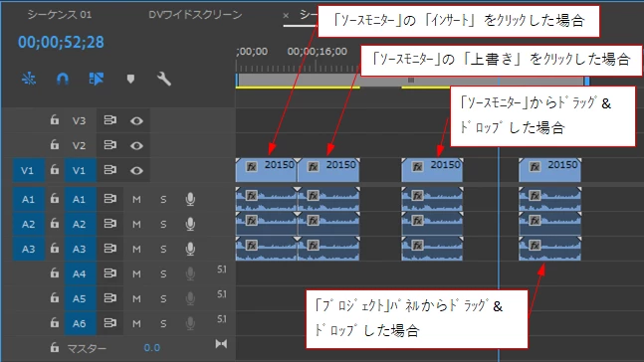Toggle the magnet Snap tool
Viewport: 644px width, 362px height.
pos(63,79)
